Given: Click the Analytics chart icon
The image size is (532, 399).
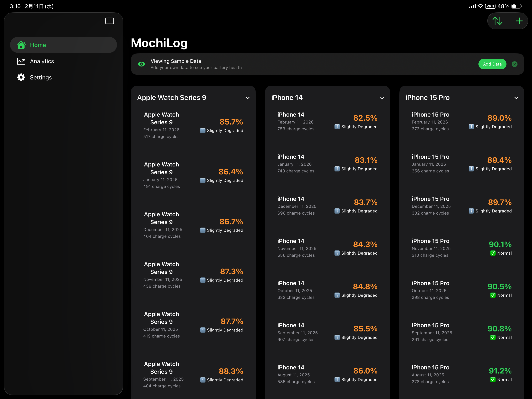Looking at the screenshot, I should coord(21,61).
